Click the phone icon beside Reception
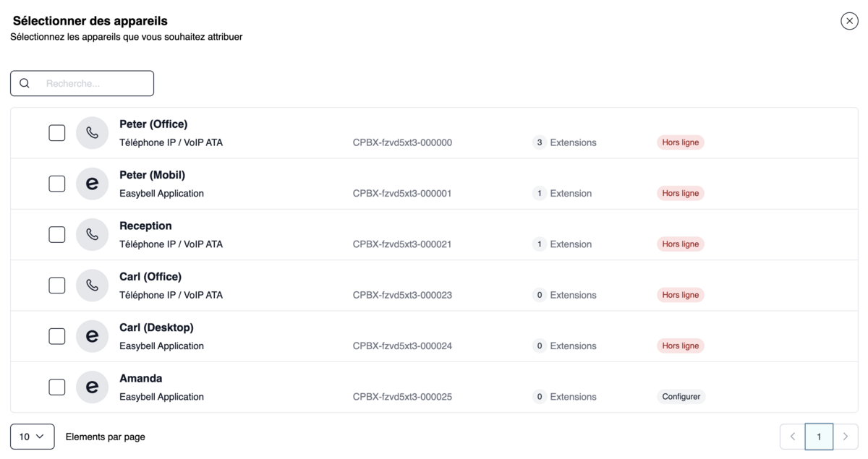This screenshot has width=868, height=459. [92, 234]
